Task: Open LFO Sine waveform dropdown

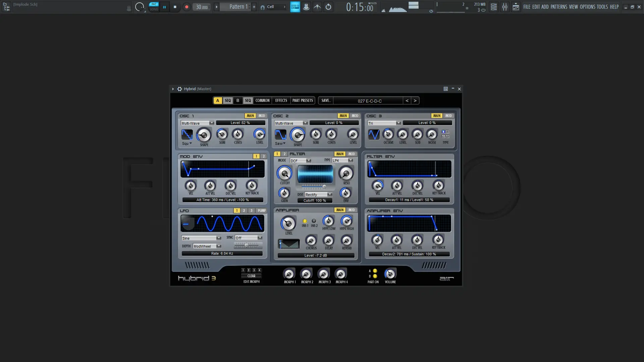Action: point(201,238)
